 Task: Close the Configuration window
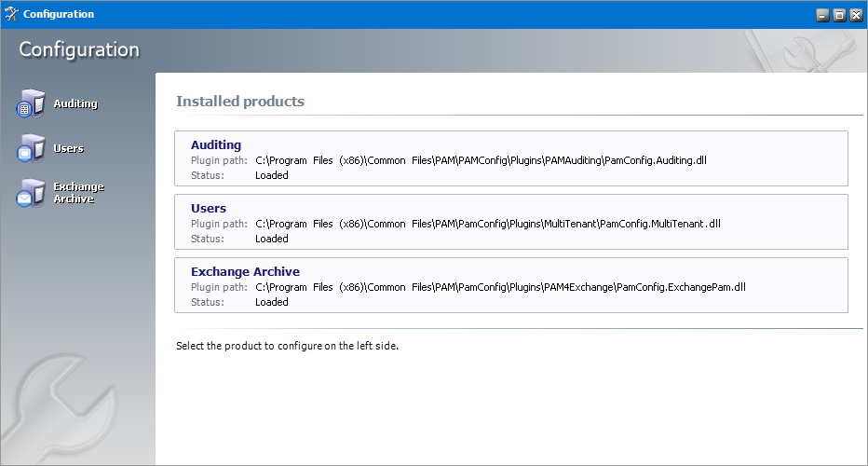tap(855, 15)
